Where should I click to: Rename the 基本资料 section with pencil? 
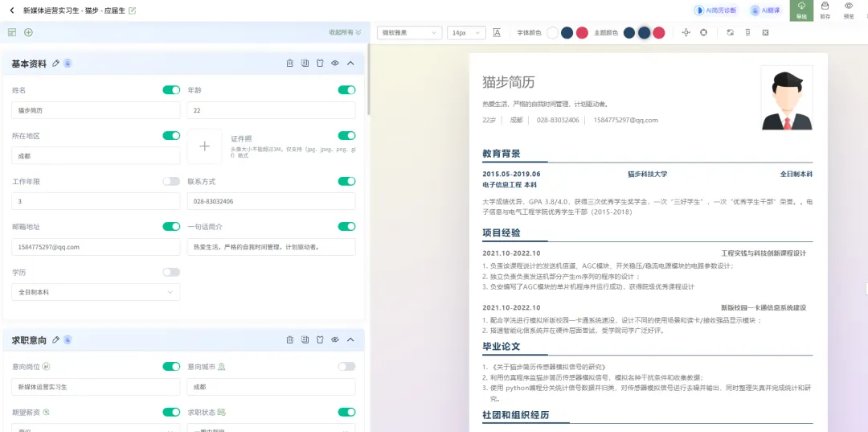tap(55, 63)
